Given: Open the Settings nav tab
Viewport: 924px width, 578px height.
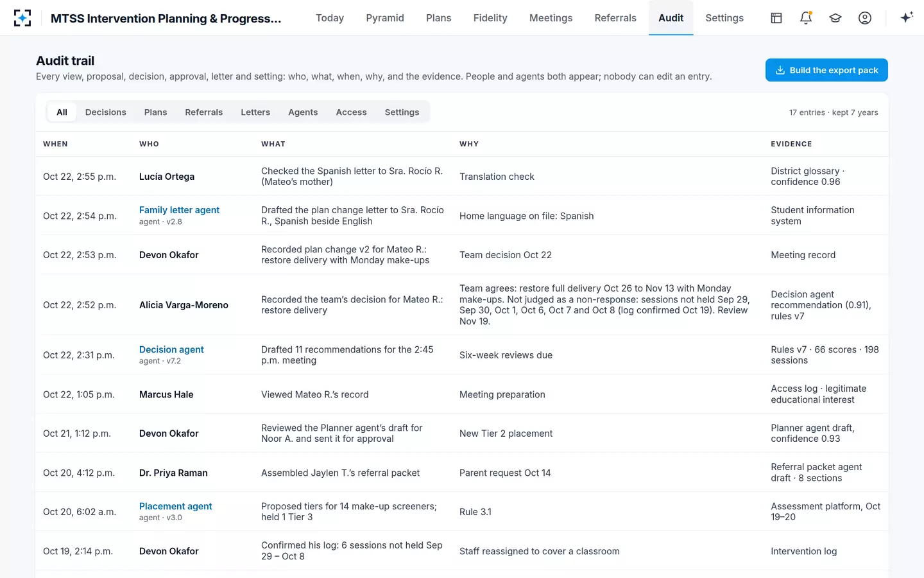Looking at the screenshot, I should point(724,18).
